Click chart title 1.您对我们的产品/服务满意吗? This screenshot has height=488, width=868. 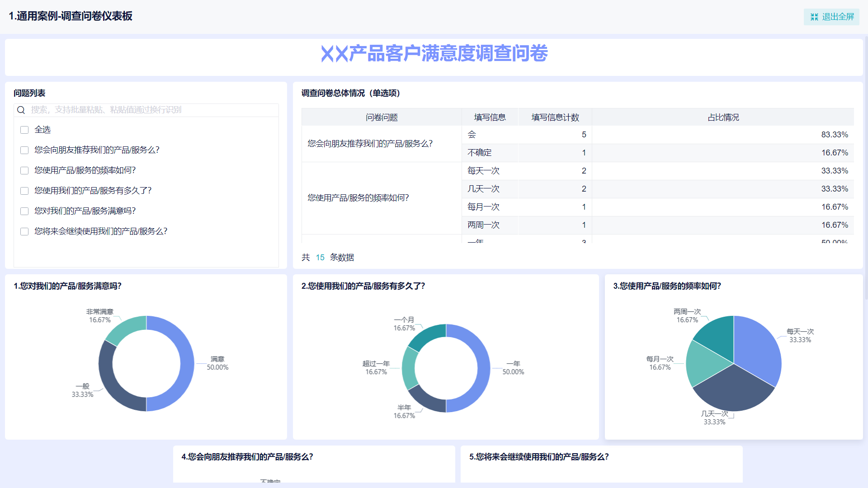coord(67,286)
